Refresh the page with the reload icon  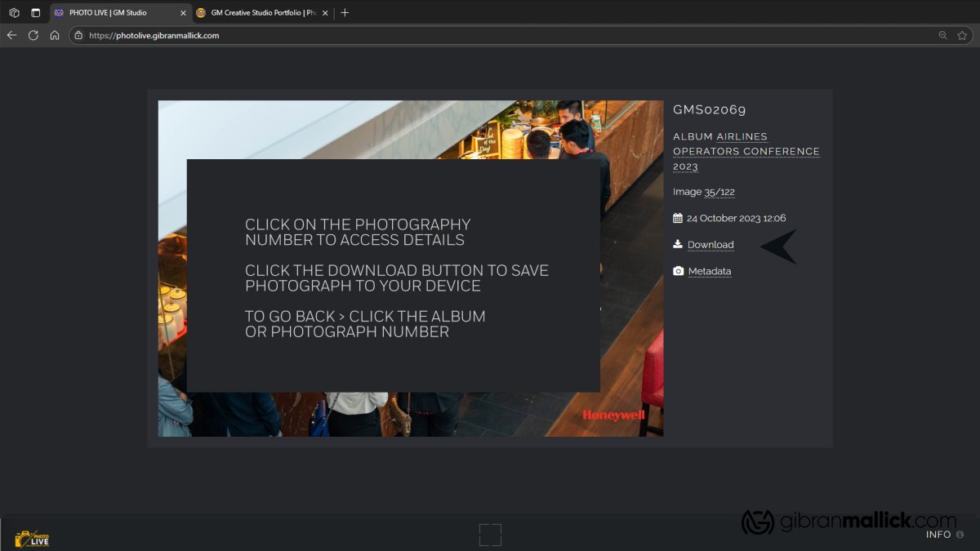pyautogui.click(x=33, y=35)
